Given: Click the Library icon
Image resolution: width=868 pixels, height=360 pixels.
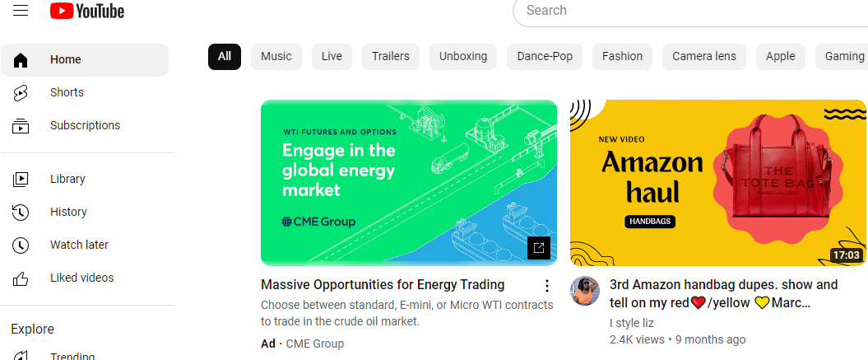Looking at the screenshot, I should pos(21,179).
